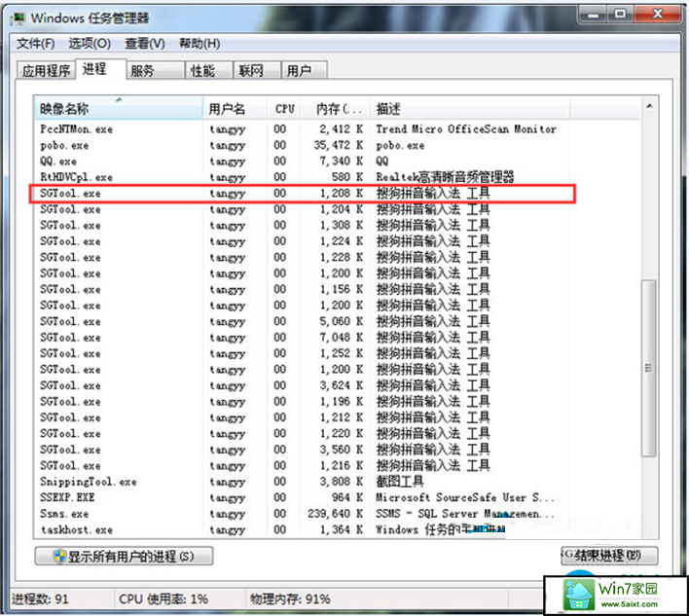Click the Realtek高清晰音频管理器 description
This screenshot has width=689, height=616.
click(x=445, y=177)
